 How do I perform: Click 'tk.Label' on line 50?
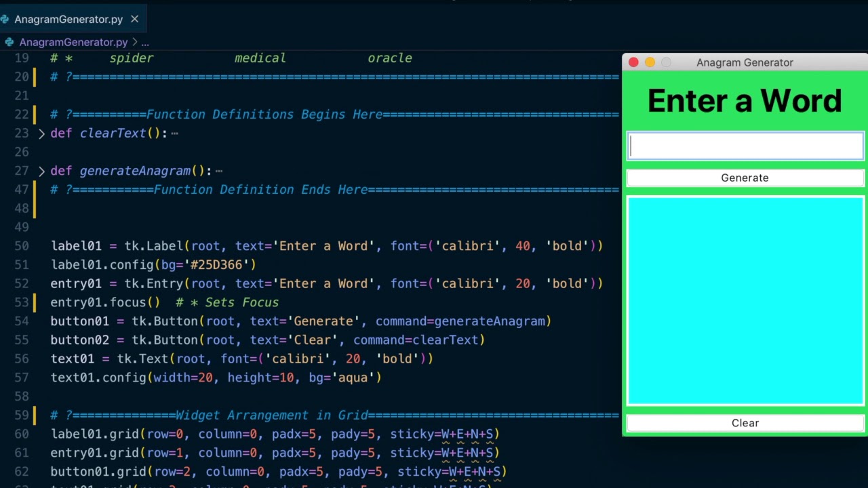[x=154, y=246]
